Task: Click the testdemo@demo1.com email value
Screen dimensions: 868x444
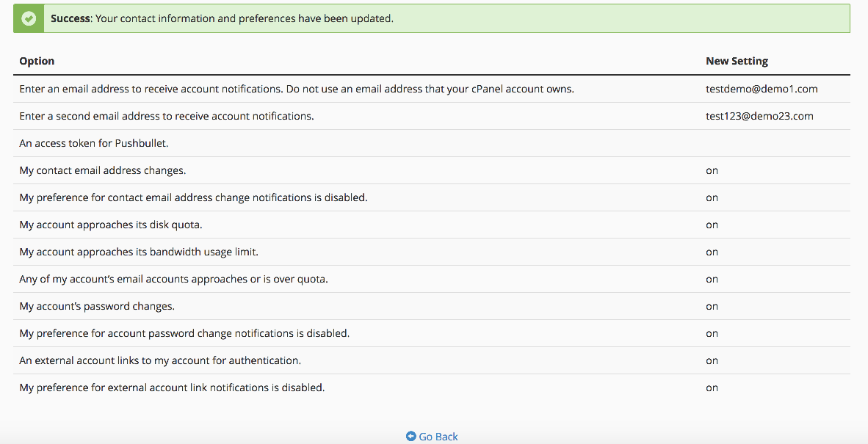Action: tap(762, 89)
